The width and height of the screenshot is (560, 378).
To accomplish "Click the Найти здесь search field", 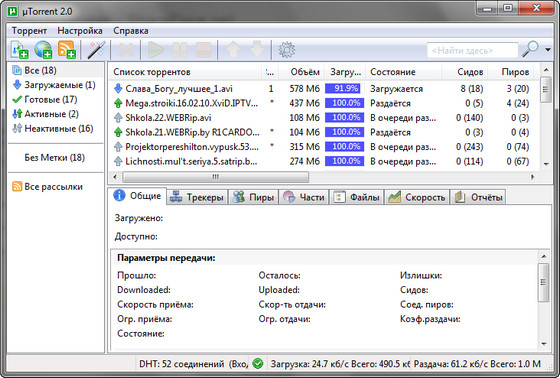I will [472, 50].
